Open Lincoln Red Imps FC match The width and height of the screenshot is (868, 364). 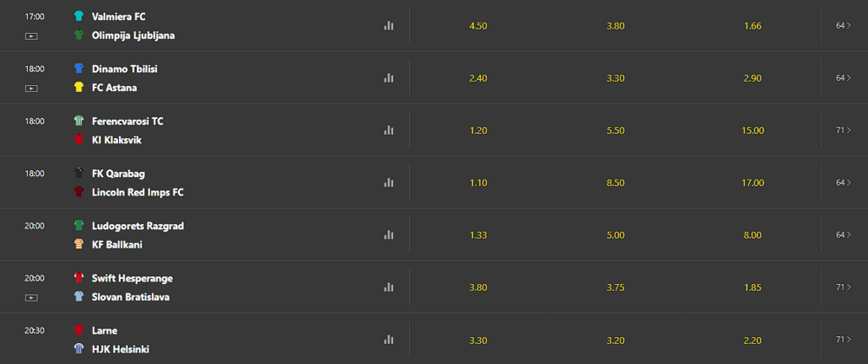pos(137,192)
